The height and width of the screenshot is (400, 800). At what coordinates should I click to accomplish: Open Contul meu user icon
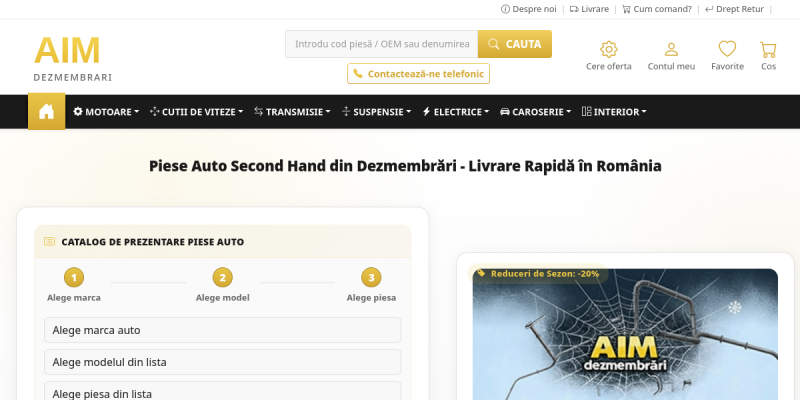click(671, 49)
